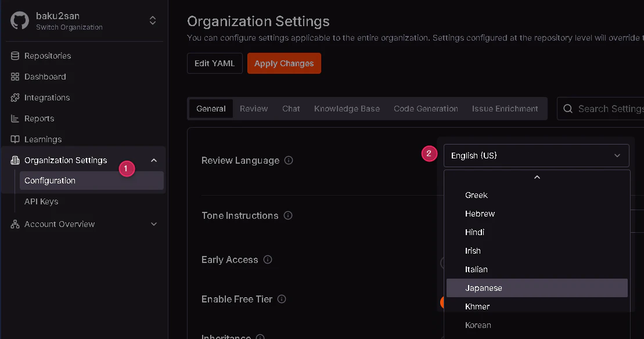This screenshot has width=644, height=339.
Task: Open the Switch Organization selector arrows
Action: pos(153,20)
